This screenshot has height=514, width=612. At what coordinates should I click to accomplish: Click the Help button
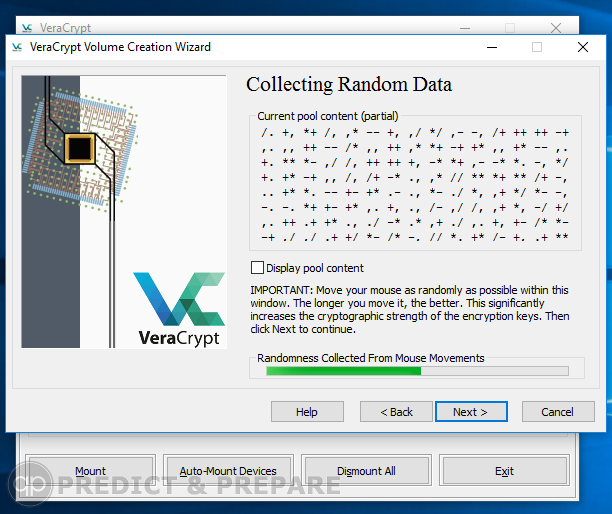click(x=307, y=412)
